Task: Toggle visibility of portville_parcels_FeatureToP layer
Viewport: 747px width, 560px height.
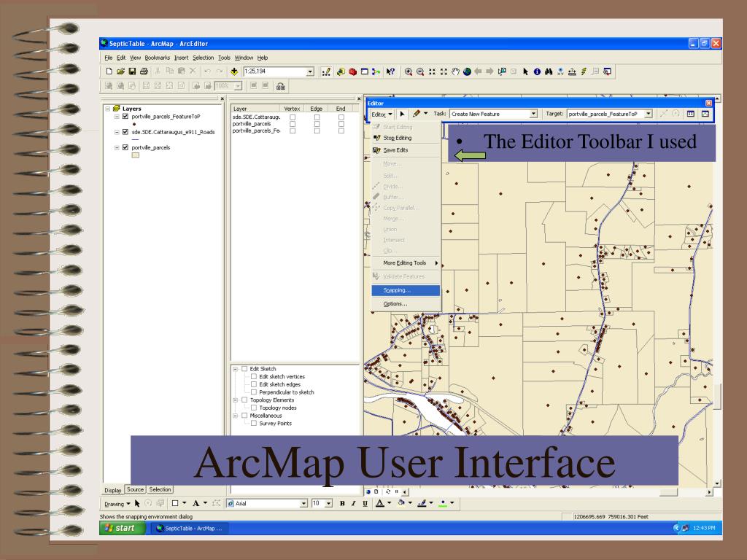Action: (125, 116)
